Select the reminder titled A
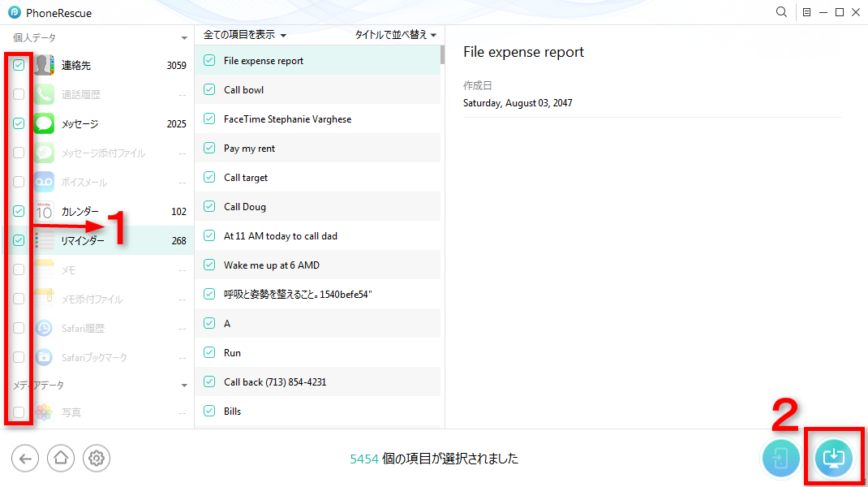This screenshot has height=487, width=868. (x=318, y=324)
